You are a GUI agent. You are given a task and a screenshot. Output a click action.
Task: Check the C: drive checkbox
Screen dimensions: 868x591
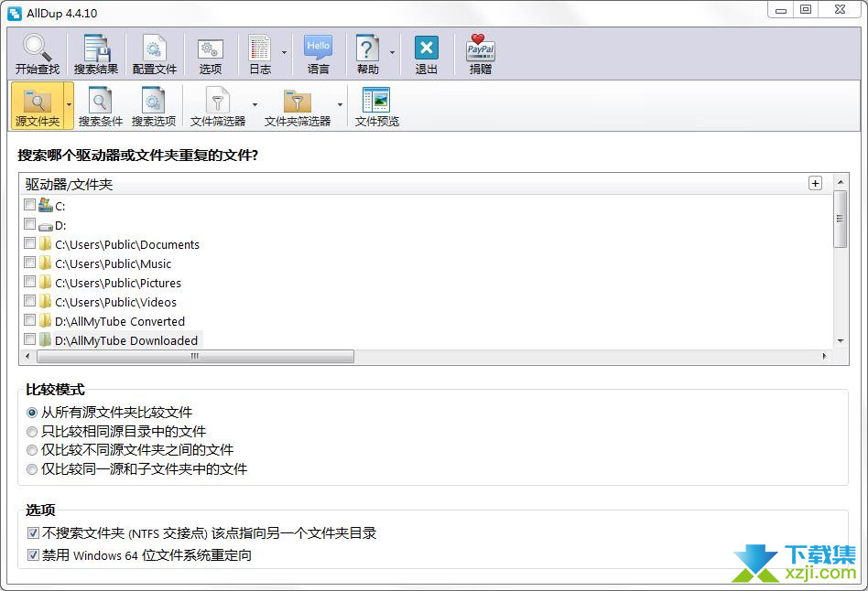pos(30,205)
